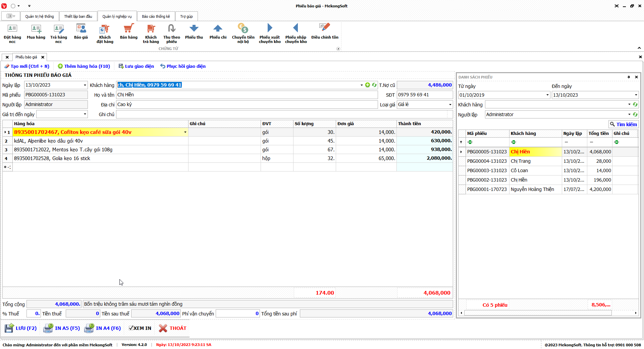Viewport: 644px width, 349px height.
Task: Select the PBG00001-170723 quotation row
Action: 487,189
